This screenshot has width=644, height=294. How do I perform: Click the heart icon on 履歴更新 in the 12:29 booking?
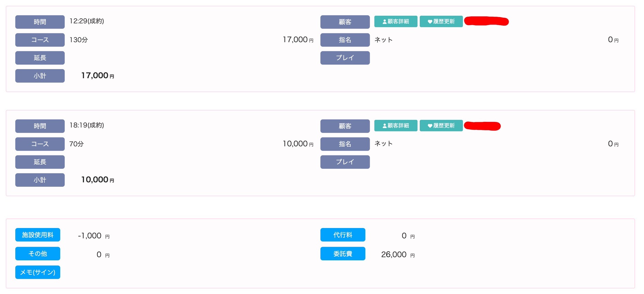click(430, 22)
